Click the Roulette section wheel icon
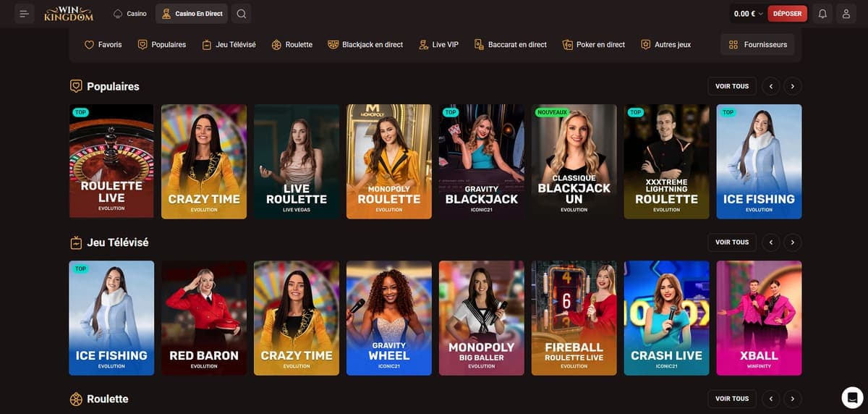 76,399
